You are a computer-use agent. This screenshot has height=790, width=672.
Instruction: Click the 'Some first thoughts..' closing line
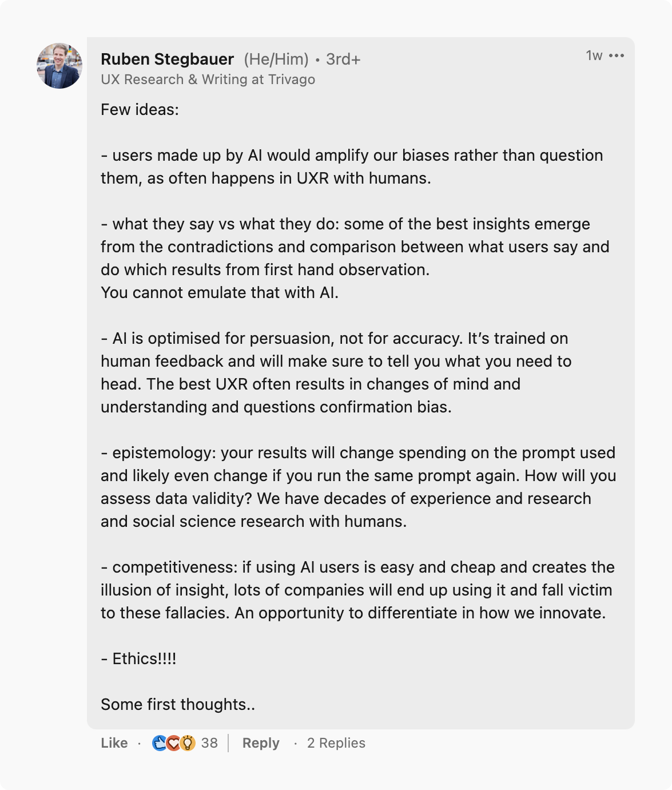(x=178, y=704)
